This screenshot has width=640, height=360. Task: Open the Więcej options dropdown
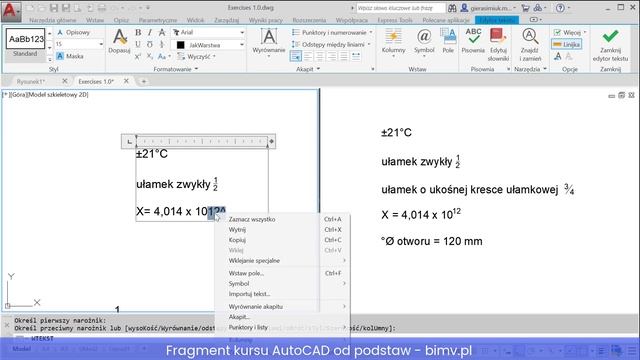pos(569,32)
